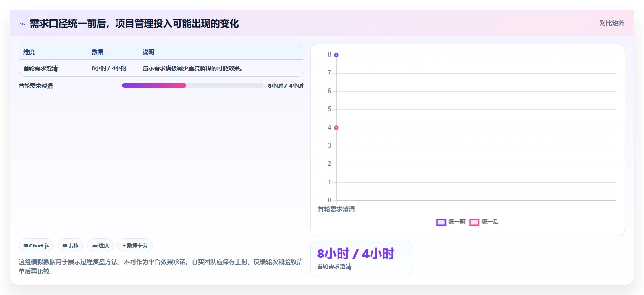Click the 演示需求模板减少重复解释的可能效果 cell
Viewport: 644px width, 295px height.
pos(193,68)
